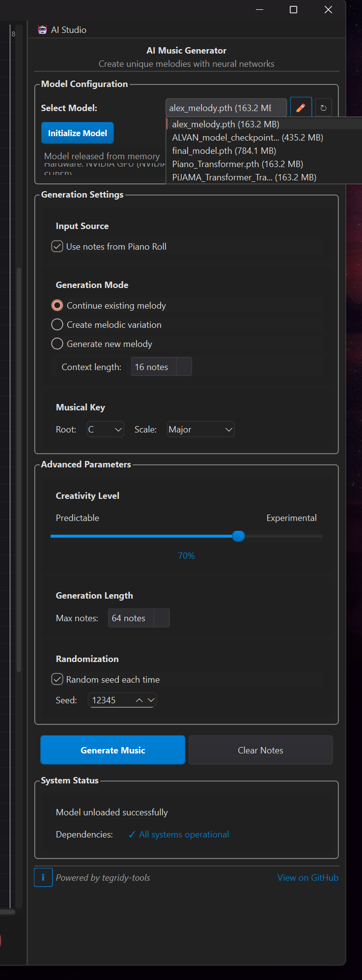This screenshot has width=362, height=980.
Task: Choose Piano_Transformer.pth from model list
Action: [x=264, y=164]
